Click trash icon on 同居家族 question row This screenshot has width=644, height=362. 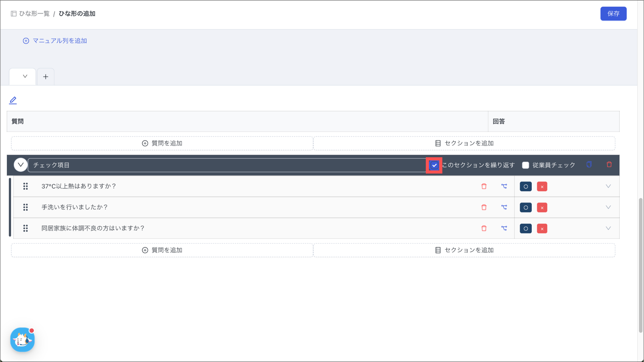[x=484, y=228]
